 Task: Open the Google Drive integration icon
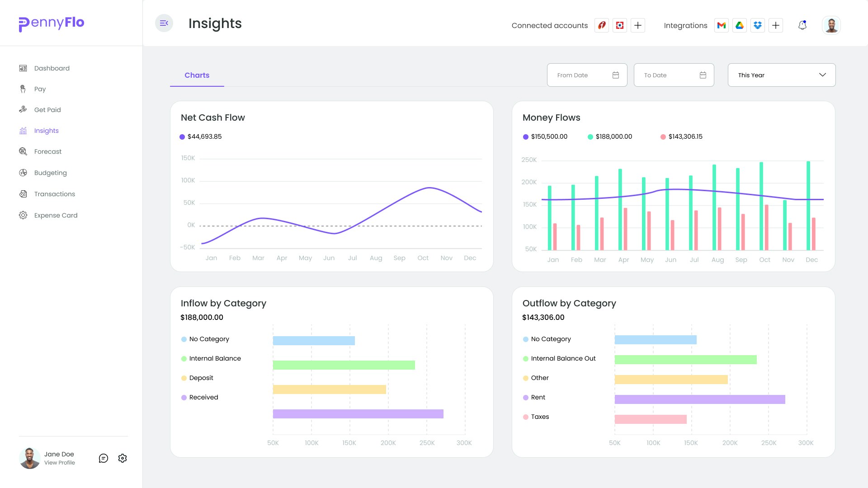coord(740,25)
